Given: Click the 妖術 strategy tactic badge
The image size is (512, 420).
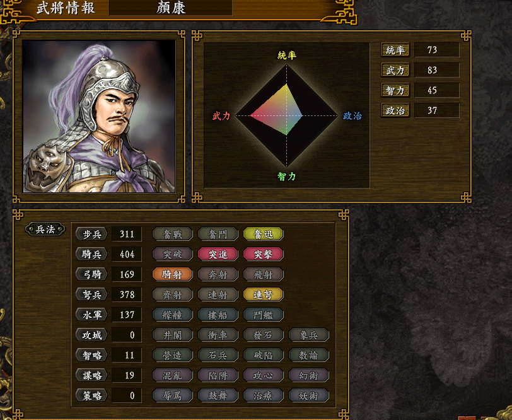Looking at the screenshot, I should (x=308, y=396).
